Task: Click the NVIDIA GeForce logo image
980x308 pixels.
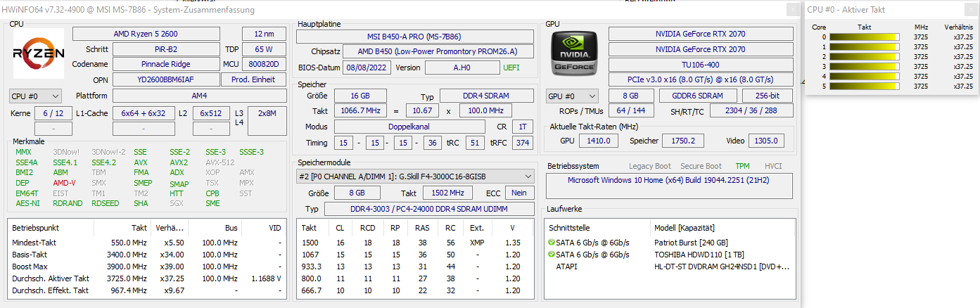Action: (575, 55)
